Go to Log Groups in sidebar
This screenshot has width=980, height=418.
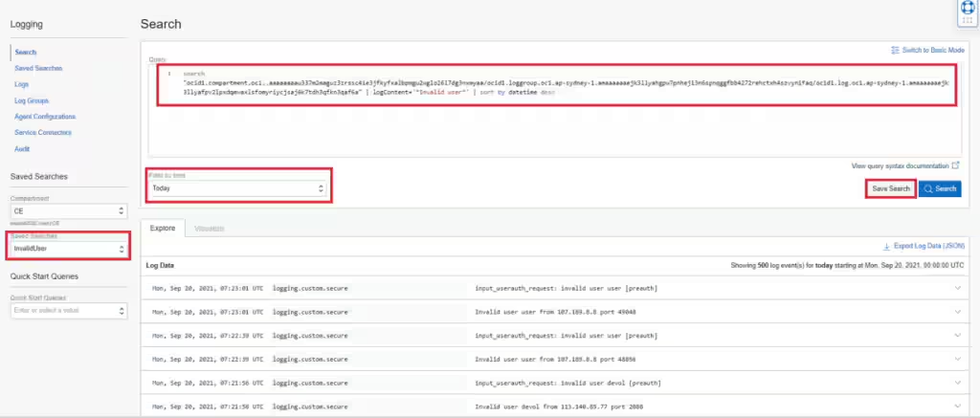point(33,100)
